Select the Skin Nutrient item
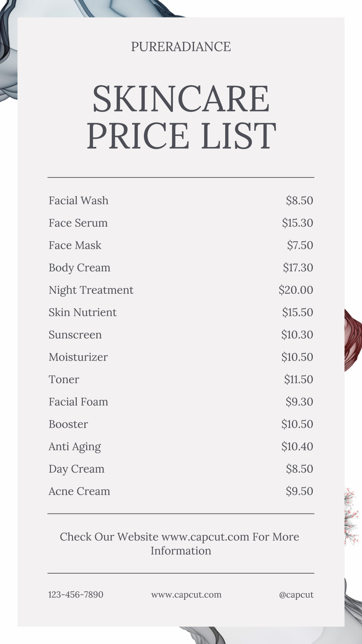362x644 pixels. coord(82,312)
